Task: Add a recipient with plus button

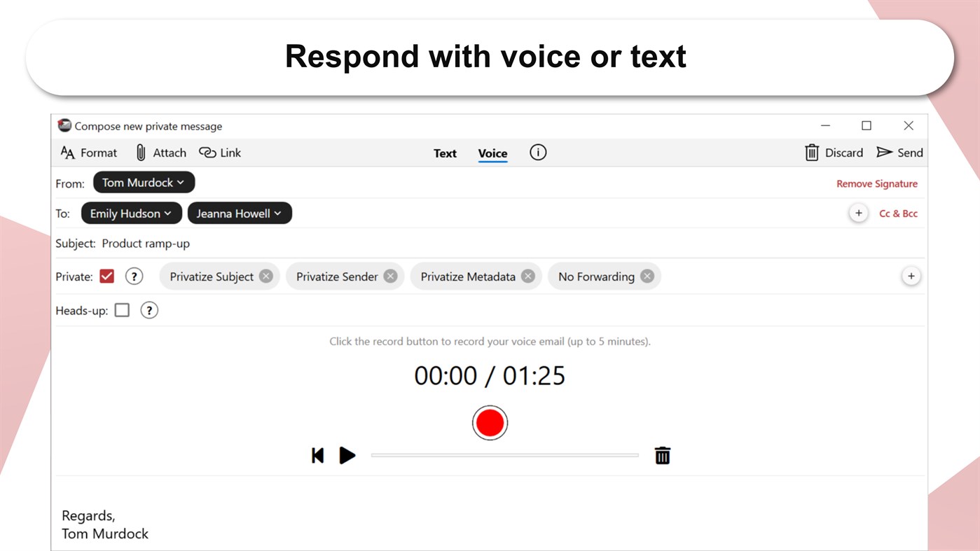Action: click(x=859, y=213)
